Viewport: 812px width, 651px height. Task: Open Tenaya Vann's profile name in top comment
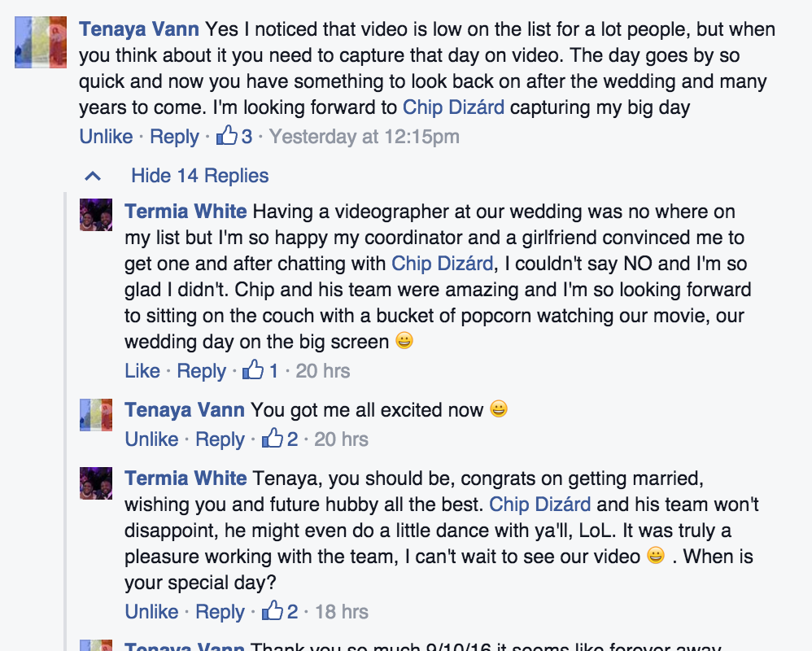point(139,30)
